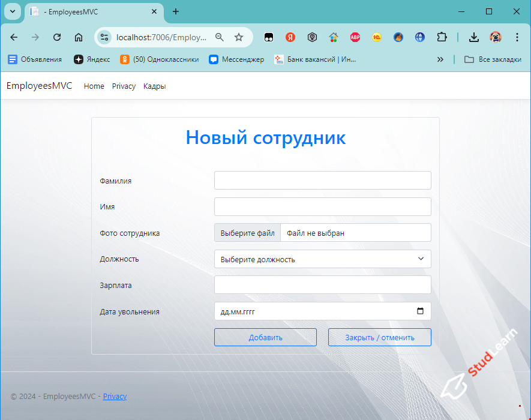Viewport: 531px width, 420px height.
Task: Follow the Privacy link in footer
Action: click(x=115, y=397)
